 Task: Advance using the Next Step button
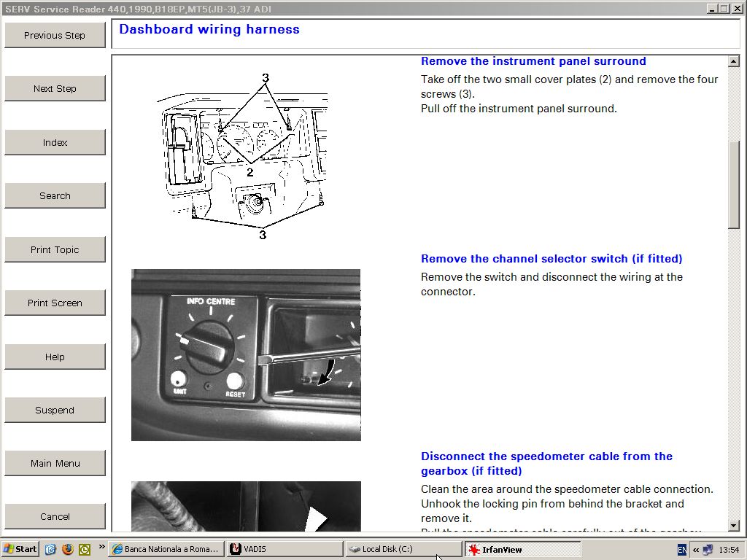click(55, 88)
